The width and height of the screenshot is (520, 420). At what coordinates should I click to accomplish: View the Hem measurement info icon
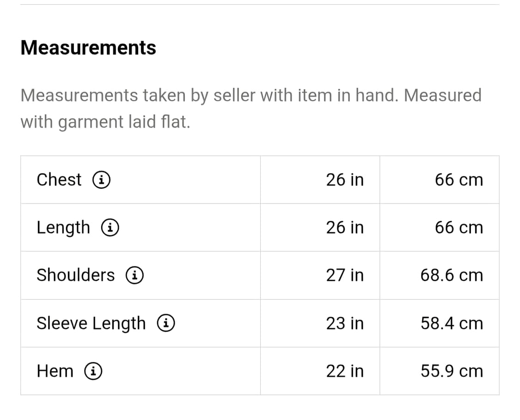94,371
